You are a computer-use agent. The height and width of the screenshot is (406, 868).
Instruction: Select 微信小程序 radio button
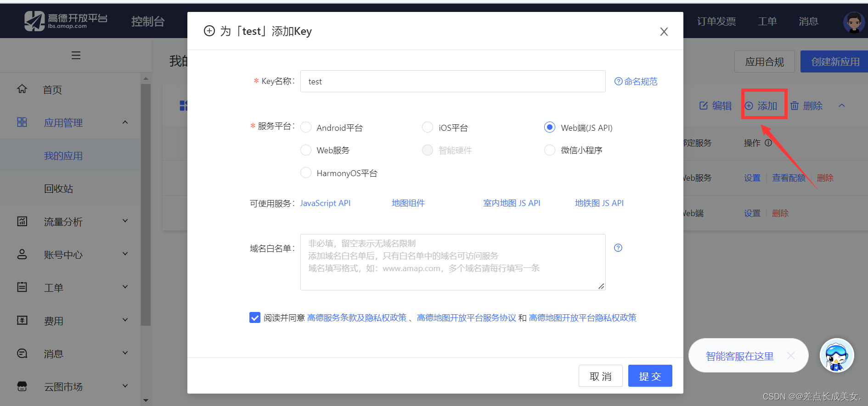point(550,150)
